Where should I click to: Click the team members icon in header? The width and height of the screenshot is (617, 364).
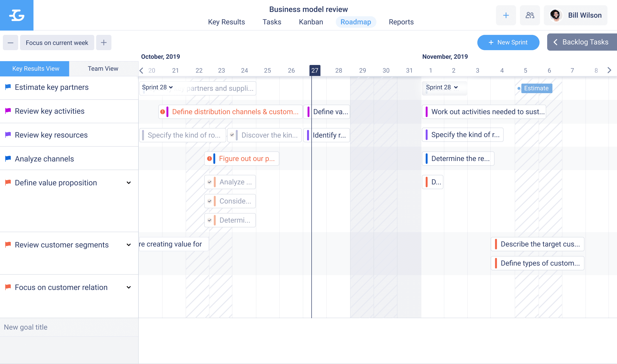coord(529,16)
